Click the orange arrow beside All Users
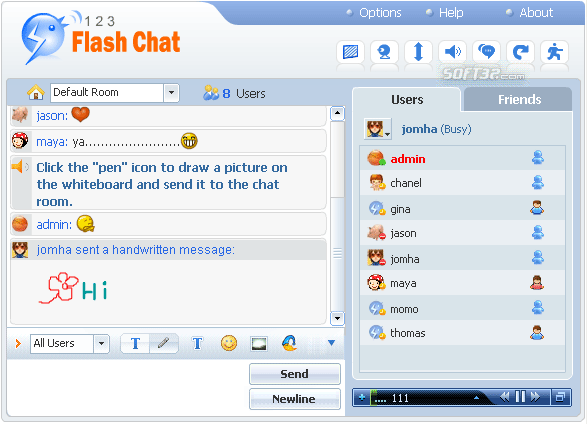The height and width of the screenshot is (424, 587). (x=18, y=344)
